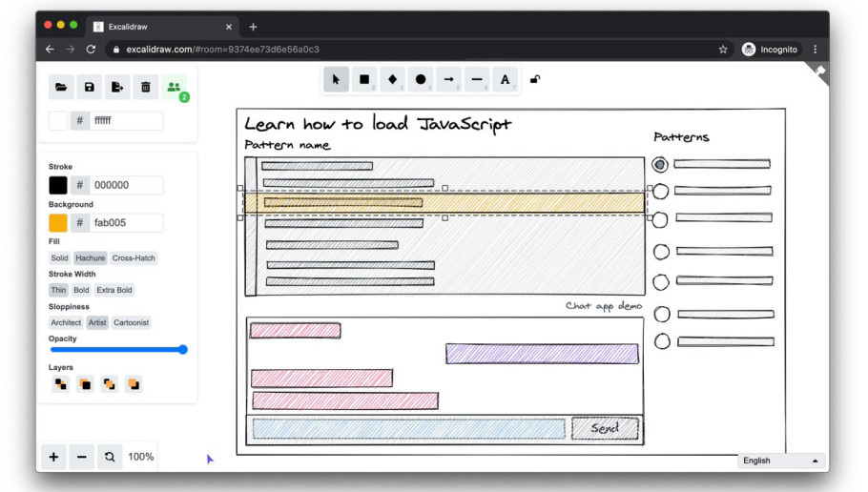This screenshot has width=868, height=492.
Task: Set stroke width to Bold
Action: [81, 290]
